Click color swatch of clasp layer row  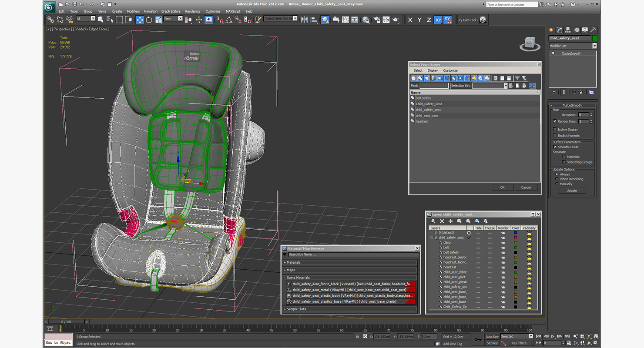pos(515,242)
